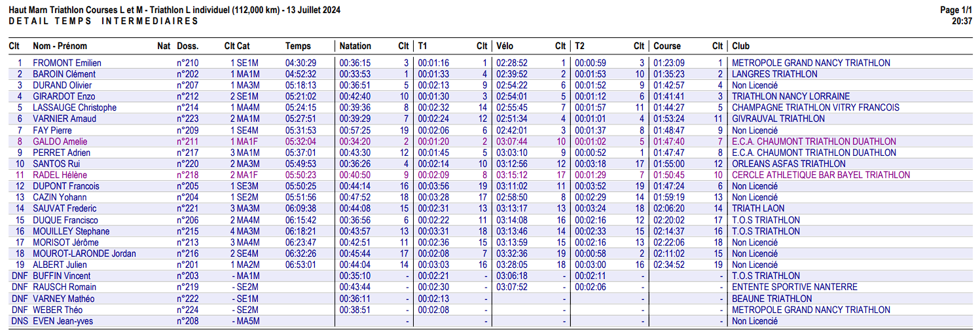Screen dimensions: 980x336
Task: Click the name MORISOT Jérôme
Action: (65, 242)
